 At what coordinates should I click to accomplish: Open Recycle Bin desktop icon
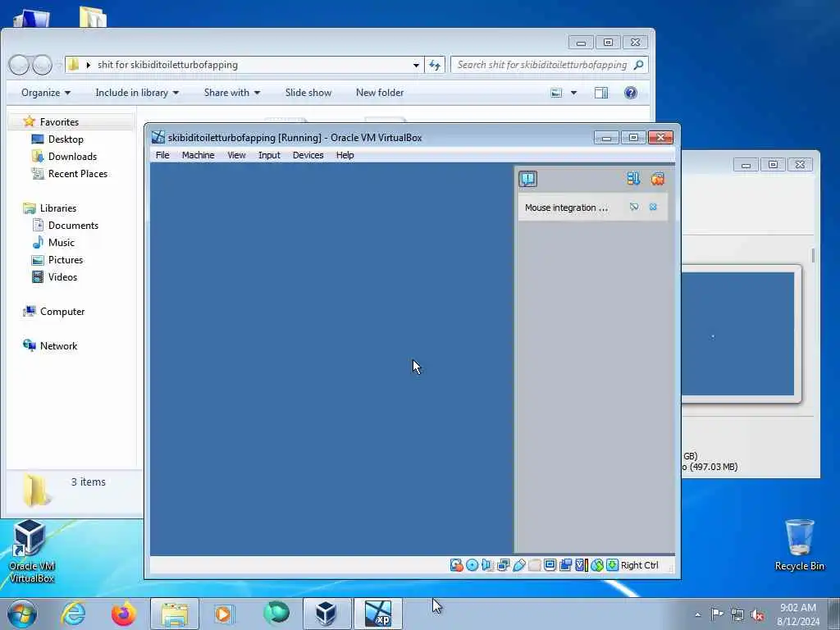click(x=799, y=545)
